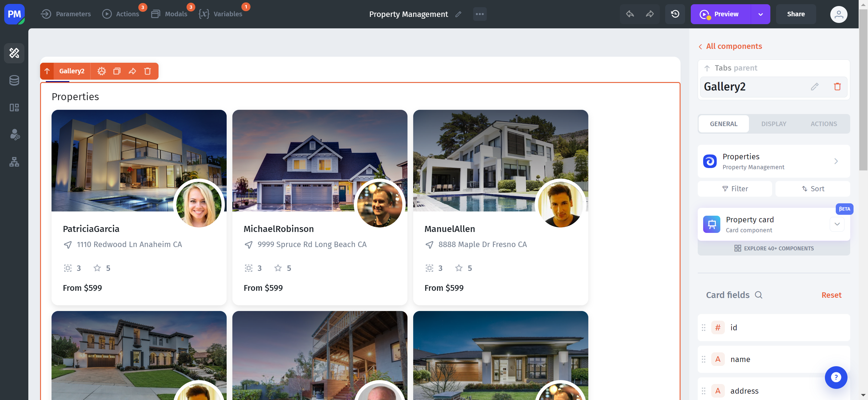Duplicate the Gallery2 component
The image size is (868, 400).
[x=117, y=71]
